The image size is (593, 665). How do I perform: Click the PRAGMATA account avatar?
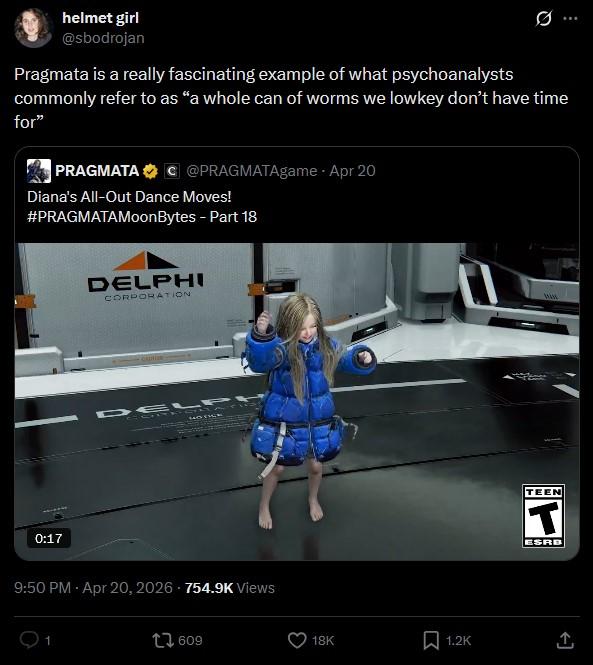pos(39,171)
